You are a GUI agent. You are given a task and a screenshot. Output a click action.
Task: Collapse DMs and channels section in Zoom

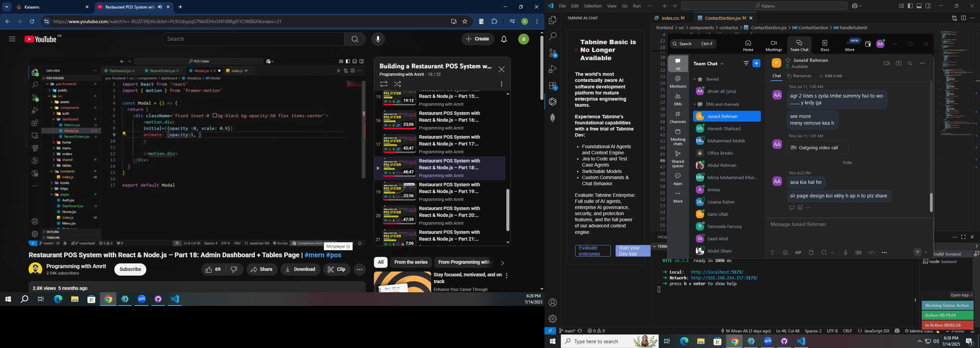(694, 104)
